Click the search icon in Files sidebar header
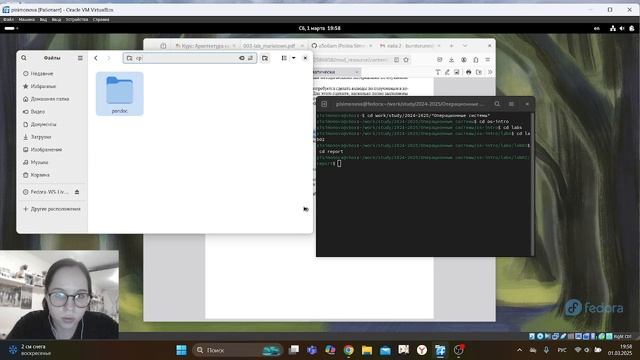 click(24, 58)
